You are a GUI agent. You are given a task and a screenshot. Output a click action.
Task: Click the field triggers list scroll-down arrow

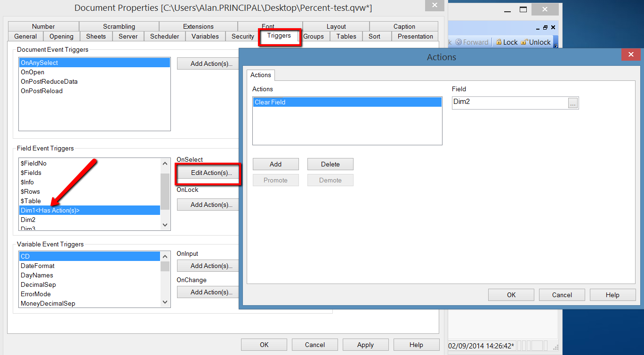click(165, 225)
